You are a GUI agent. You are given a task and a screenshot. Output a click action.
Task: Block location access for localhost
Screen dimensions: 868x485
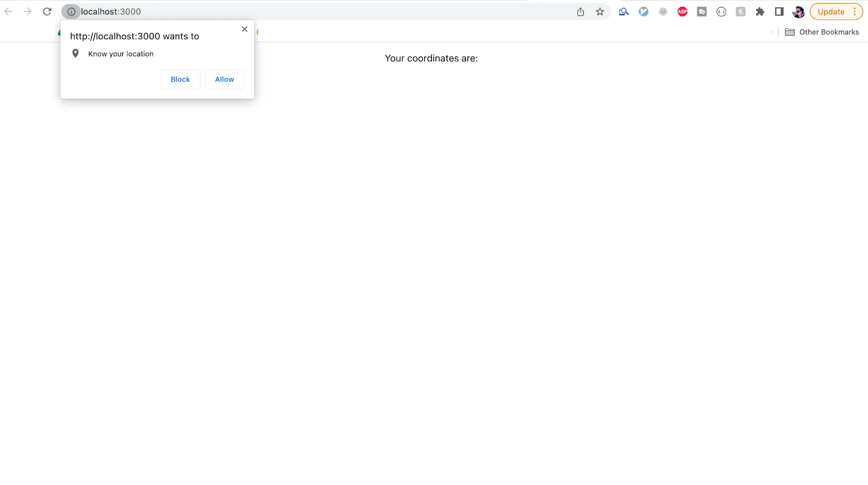tap(181, 79)
